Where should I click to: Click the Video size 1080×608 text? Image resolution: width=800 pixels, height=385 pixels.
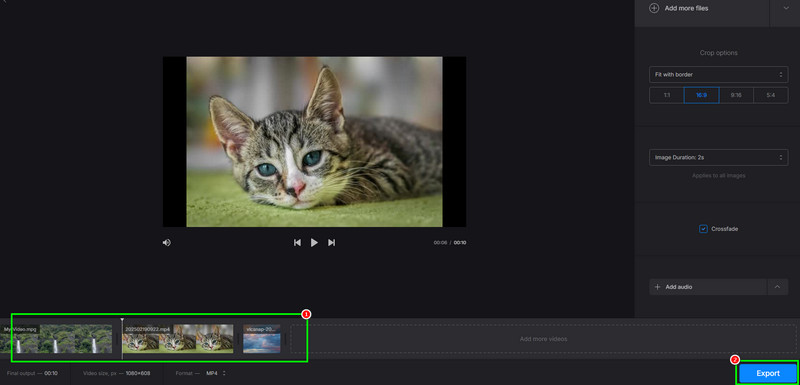point(117,373)
